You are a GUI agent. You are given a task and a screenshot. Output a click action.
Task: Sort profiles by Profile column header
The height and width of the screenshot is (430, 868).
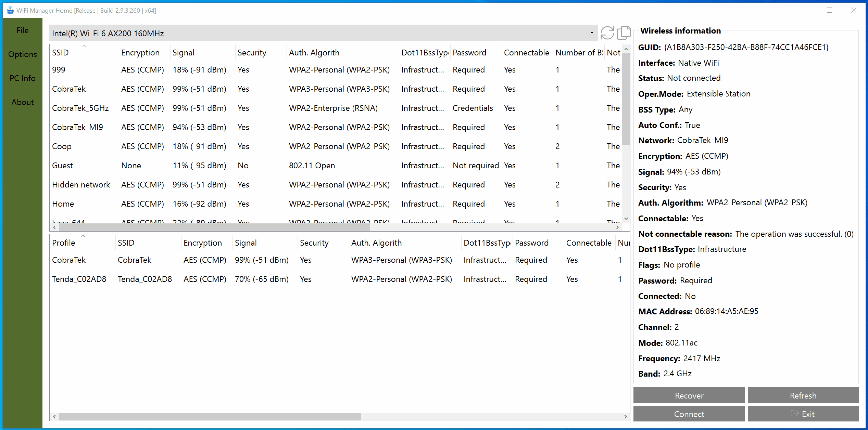[x=83, y=243]
